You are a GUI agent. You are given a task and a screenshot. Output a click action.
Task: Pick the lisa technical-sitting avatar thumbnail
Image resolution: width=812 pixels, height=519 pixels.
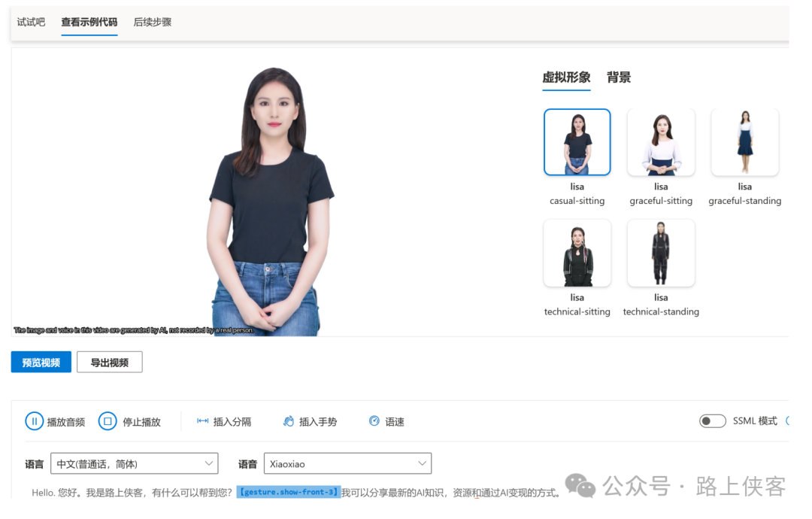[577, 253]
